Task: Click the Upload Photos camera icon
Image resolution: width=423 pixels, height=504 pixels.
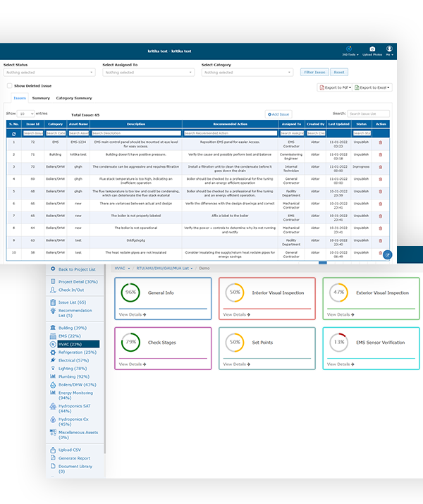Action: click(x=372, y=49)
